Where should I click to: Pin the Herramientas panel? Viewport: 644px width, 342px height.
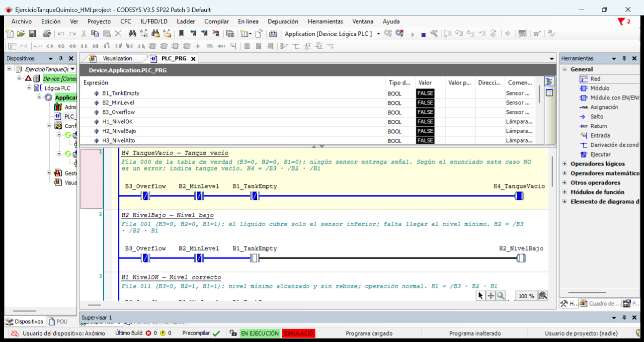pos(625,58)
